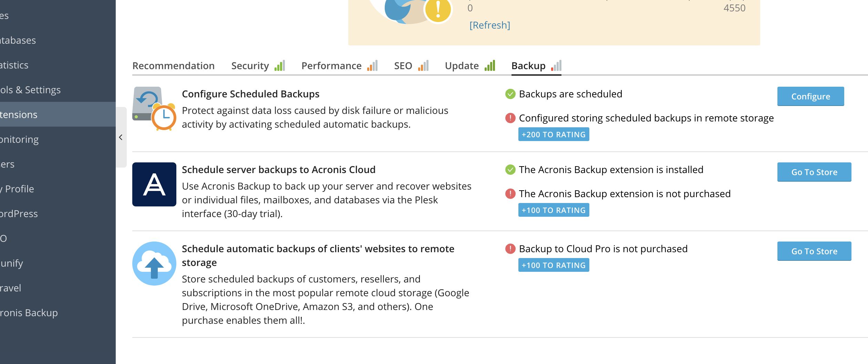Click 'Schedule server backups to Acronis Cloud' heading
The image size is (868, 364).
pyautogui.click(x=279, y=170)
